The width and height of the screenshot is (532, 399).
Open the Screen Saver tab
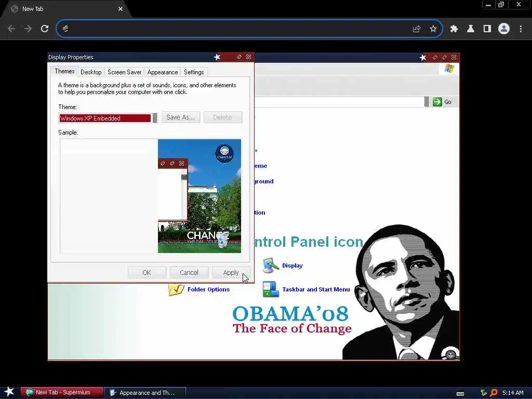[x=125, y=72]
